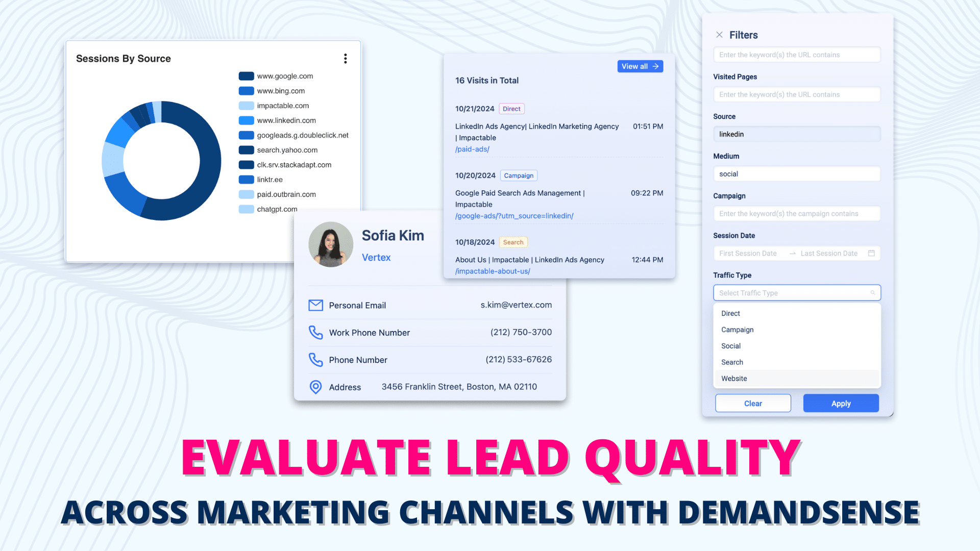The width and height of the screenshot is (980, 551).
Task: Toggle the googleads.g.doubleclick.net legend swatch
Action: [247, 135]
